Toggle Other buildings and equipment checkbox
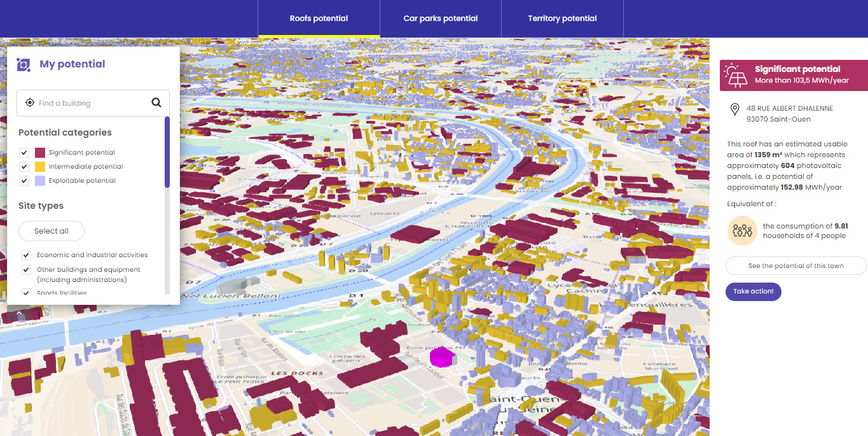 pyautogui.click(x=26, y=270)
